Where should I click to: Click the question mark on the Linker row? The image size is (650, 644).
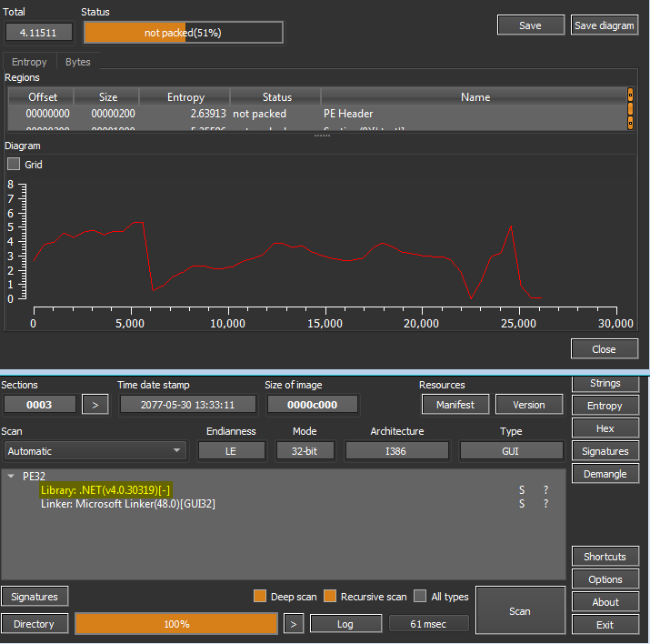pyautogui.click(x=546, y=504)
